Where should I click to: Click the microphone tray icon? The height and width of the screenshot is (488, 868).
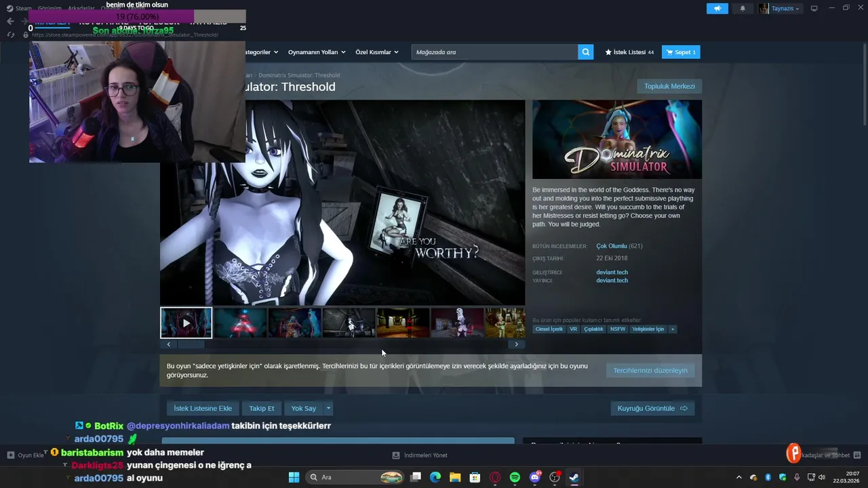797,477
